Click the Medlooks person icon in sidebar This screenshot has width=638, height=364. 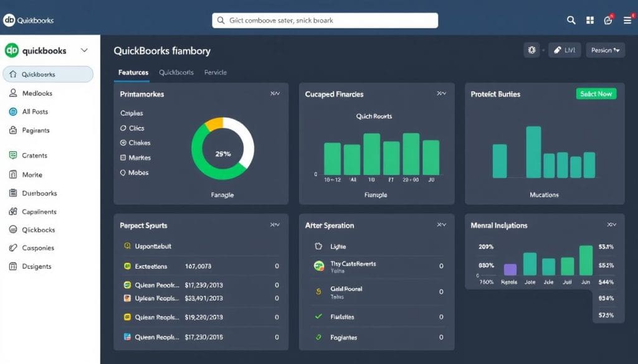tap(13, 93)
